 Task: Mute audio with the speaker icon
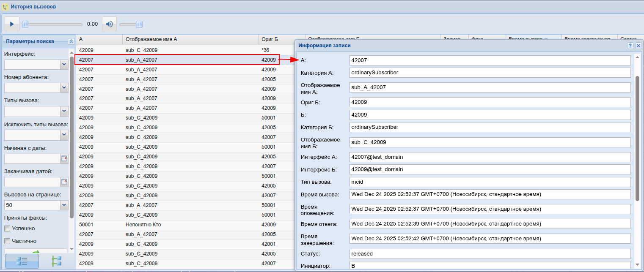[x=109, y=24]
